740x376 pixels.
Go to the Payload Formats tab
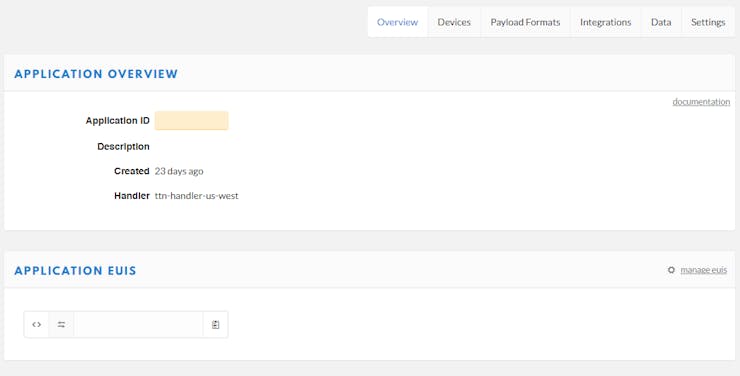click(x=525, y=22)
